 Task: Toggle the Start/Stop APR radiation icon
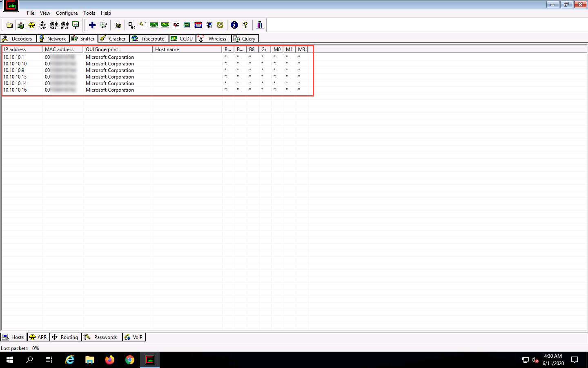coord(31,25)
